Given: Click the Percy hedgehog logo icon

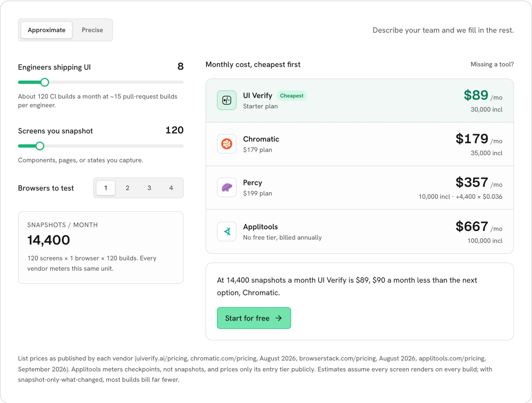Looking at the screenshot, I should (x=227, y=187).
